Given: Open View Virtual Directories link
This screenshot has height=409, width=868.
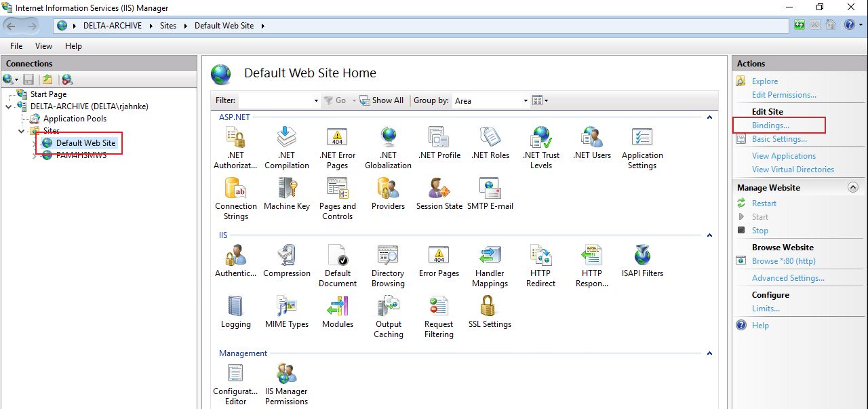Looking at the screenshot, I should pos(793,170).
